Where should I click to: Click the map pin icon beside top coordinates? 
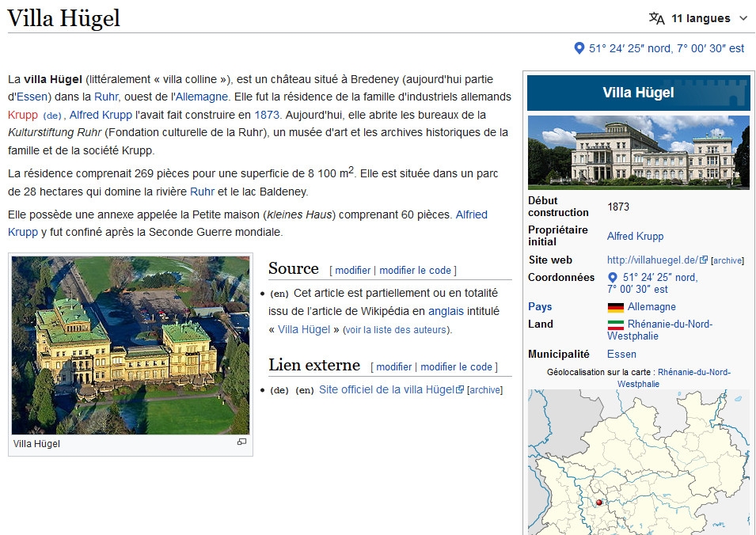579,48
